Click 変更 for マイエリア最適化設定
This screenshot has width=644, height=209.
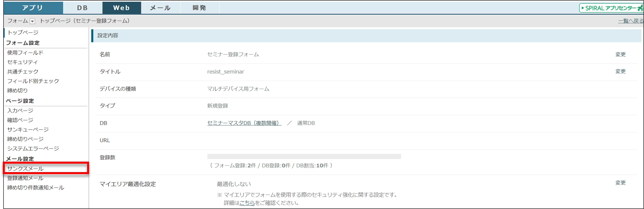point(620,183)
